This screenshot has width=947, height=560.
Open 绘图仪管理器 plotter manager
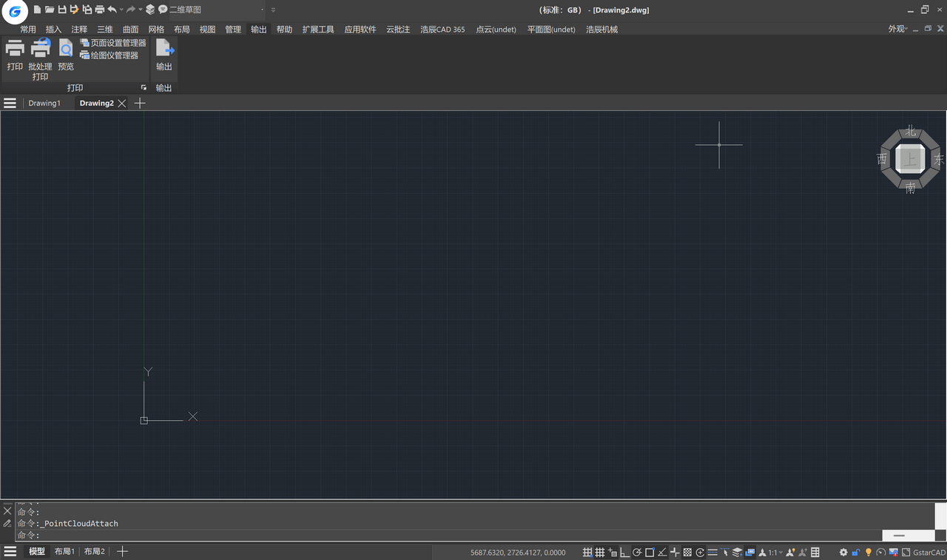click(109, 55)
